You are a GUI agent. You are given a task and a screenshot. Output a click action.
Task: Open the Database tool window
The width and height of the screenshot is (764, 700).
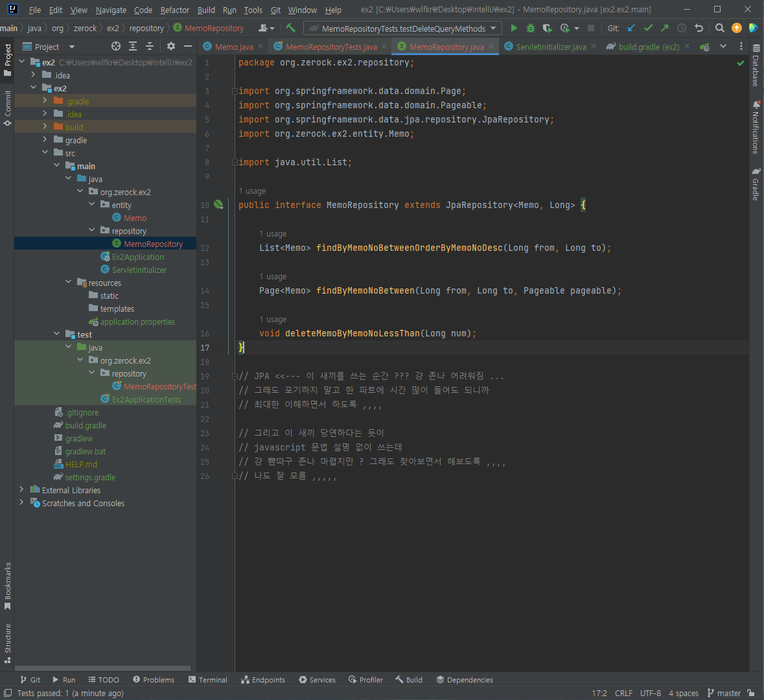756,65
